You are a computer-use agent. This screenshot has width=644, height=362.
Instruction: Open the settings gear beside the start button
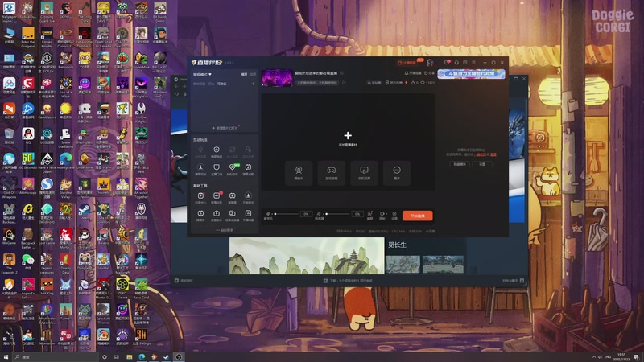pyautogui.click(x=394, y=215)
